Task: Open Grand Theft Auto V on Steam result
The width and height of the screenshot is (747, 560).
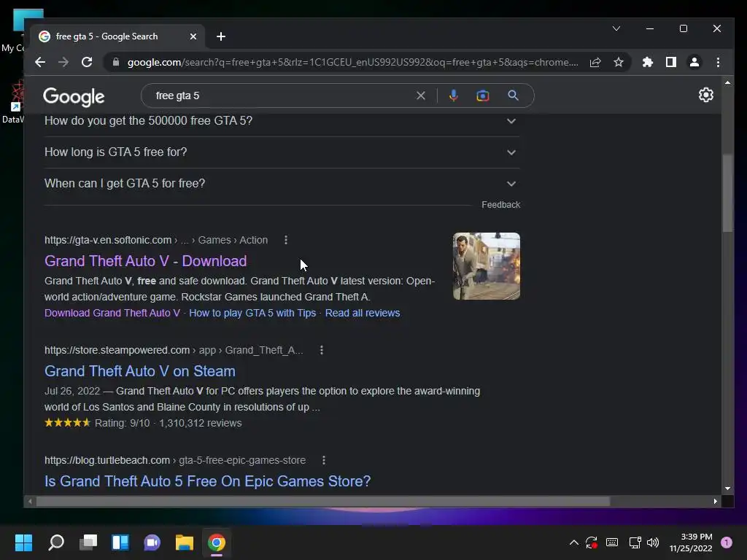Action: pos(139,371)
